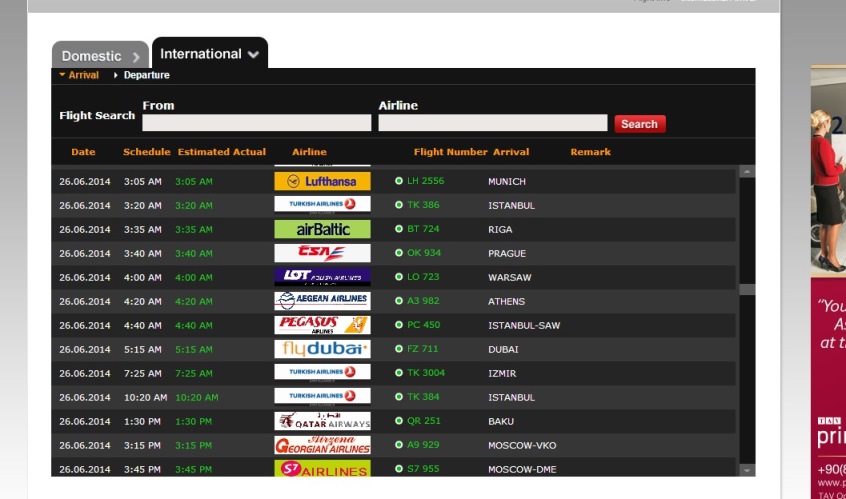Click status dot beside QR 251

(x=399, y=421)
